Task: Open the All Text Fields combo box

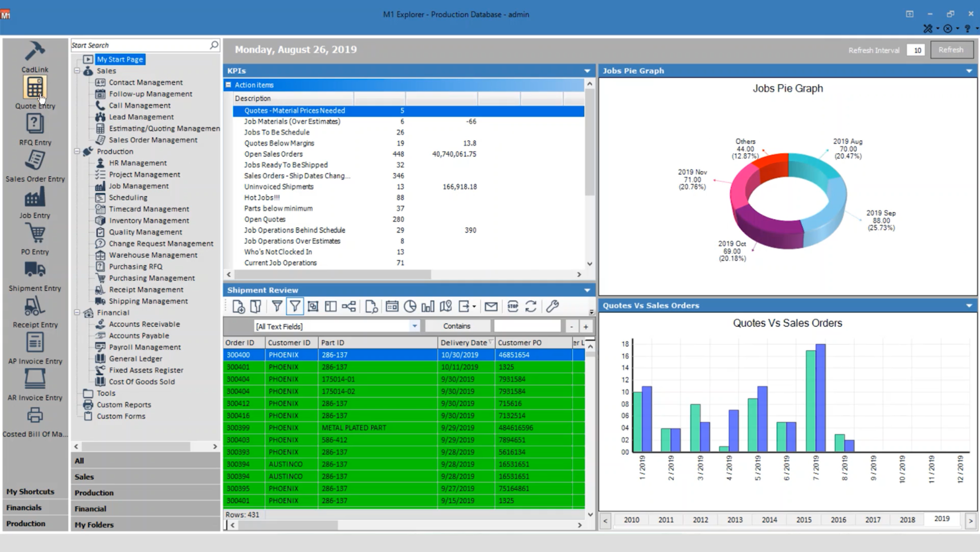Action: [x=336, y=326]
